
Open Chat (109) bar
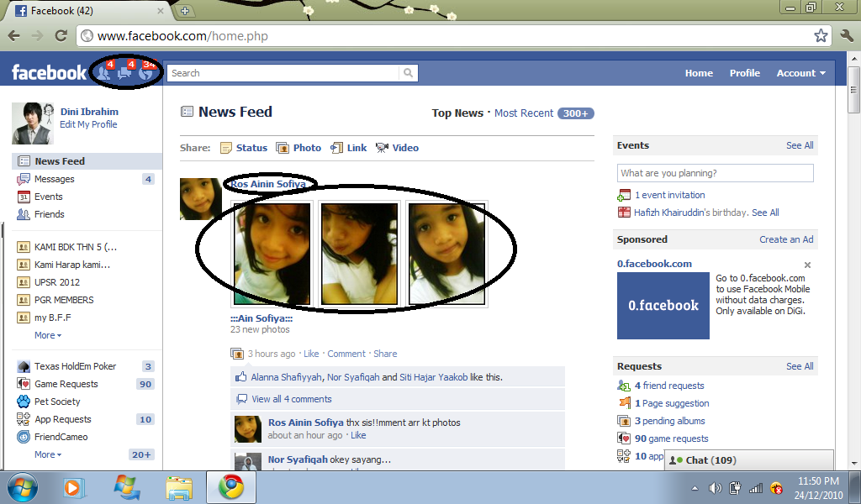[748, 460]
